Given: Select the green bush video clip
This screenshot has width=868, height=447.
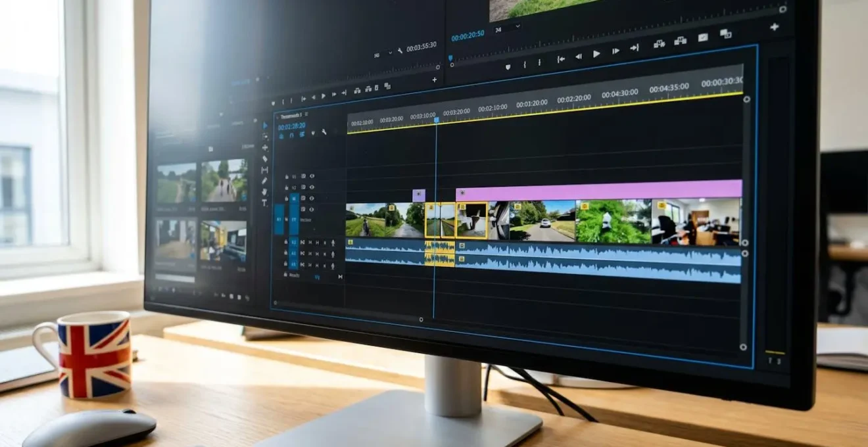Looking at the screenshot, I should tap(614, 222).
